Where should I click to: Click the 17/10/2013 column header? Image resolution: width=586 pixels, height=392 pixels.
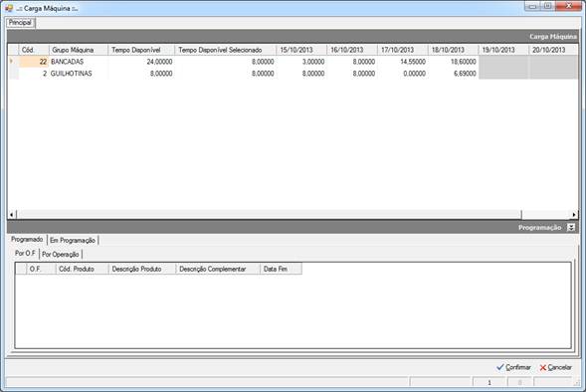(403, 50)
